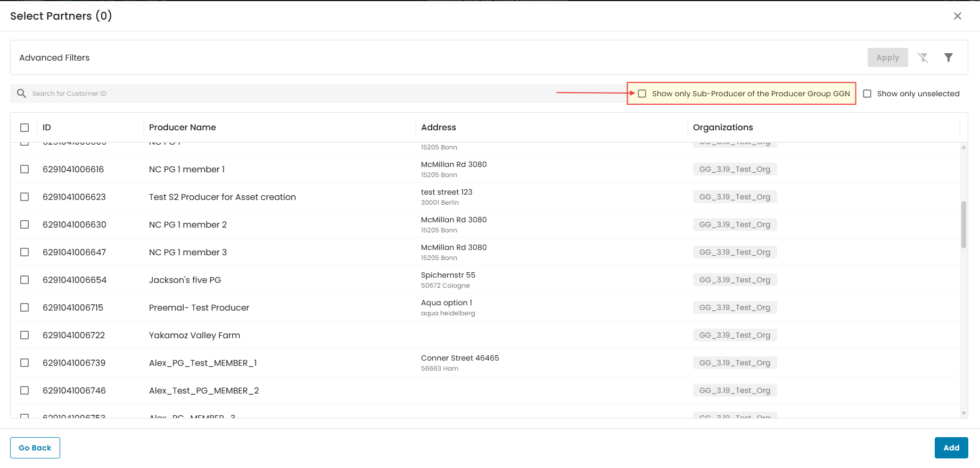Toggle the select-all checkbox in table header
This screenshot has width=980, height=468.
coord(24,128)
